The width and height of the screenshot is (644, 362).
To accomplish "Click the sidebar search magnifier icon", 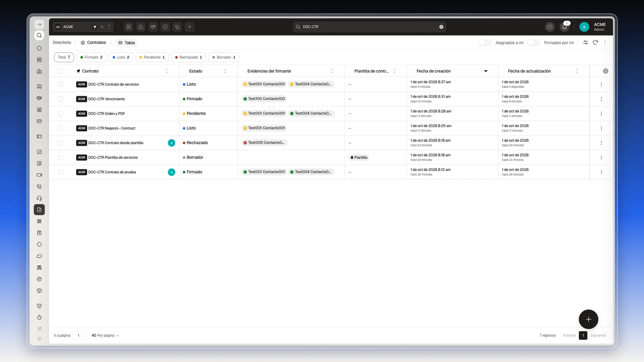I will click(39, 36).
